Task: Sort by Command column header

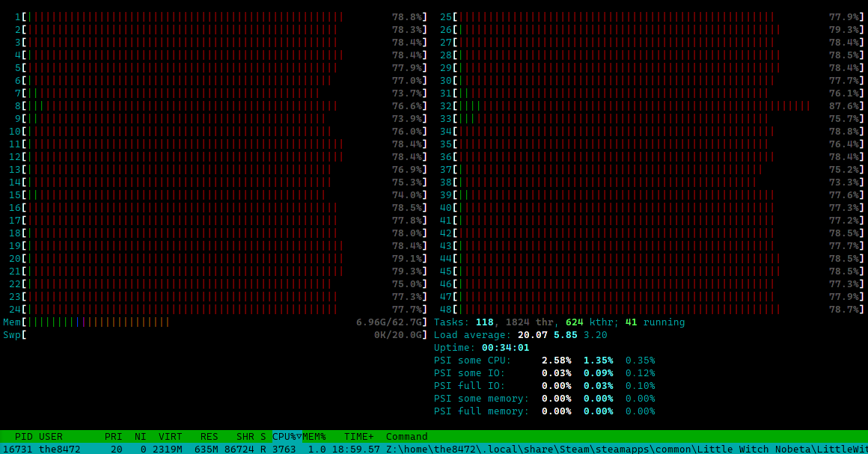Action: click(407, 437)
